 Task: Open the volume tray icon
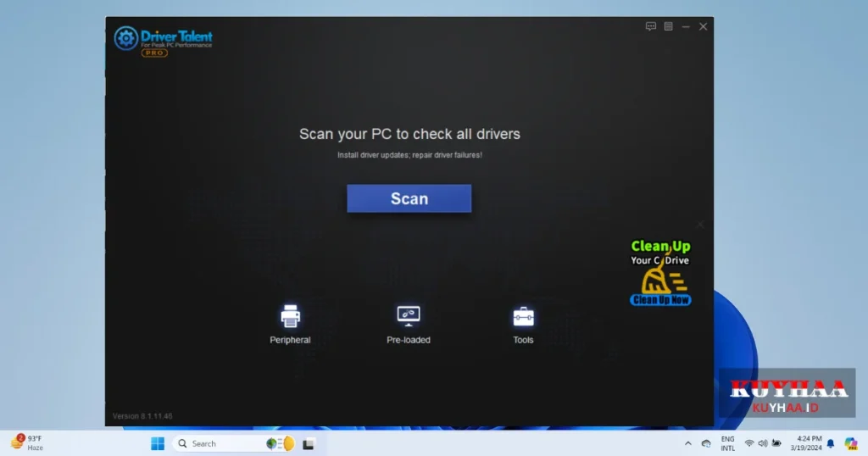763,443
